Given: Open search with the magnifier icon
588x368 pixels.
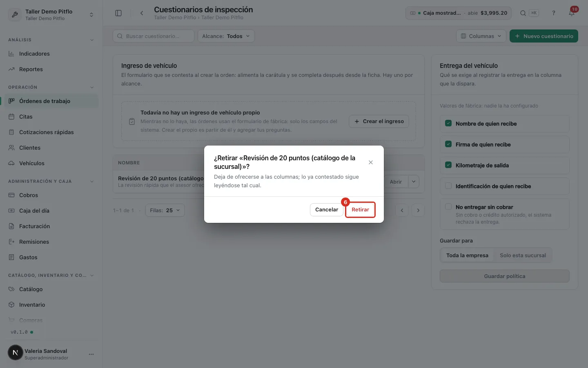Looking at the screenshot, I should pos(523,13).
